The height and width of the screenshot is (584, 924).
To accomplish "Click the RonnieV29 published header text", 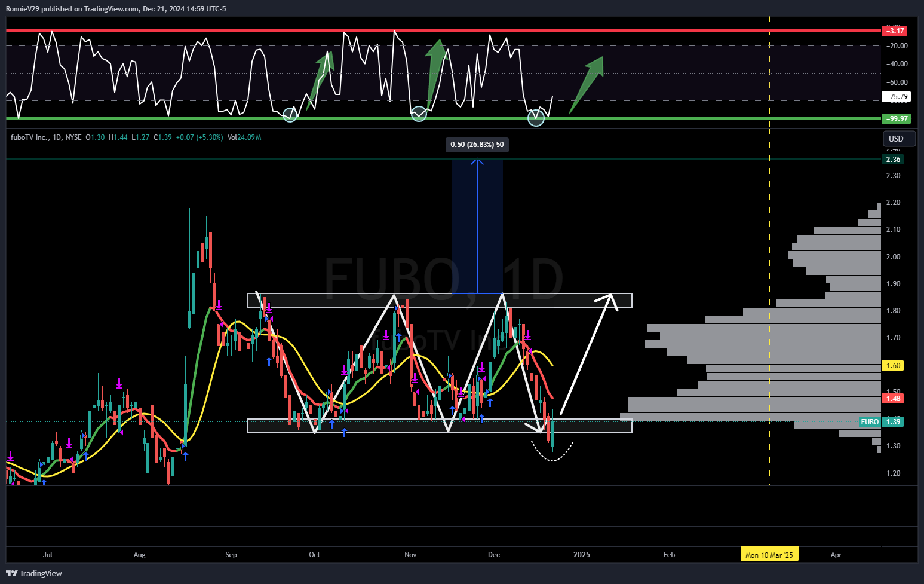I will coord(116,9).
